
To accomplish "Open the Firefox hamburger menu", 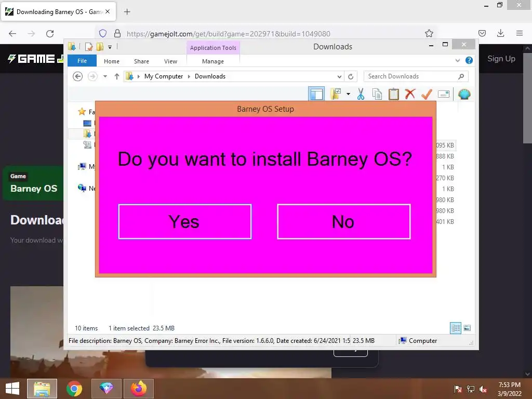I will (520, 33).
